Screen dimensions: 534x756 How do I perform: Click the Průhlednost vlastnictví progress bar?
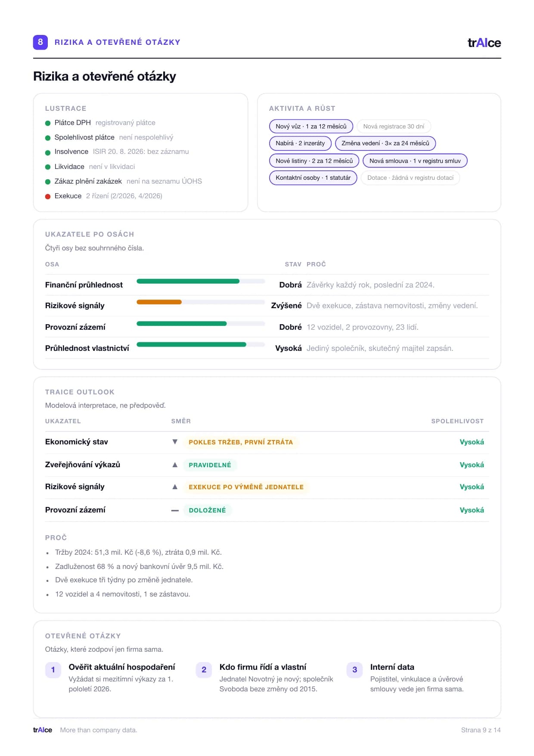click(x=201, y=344)
